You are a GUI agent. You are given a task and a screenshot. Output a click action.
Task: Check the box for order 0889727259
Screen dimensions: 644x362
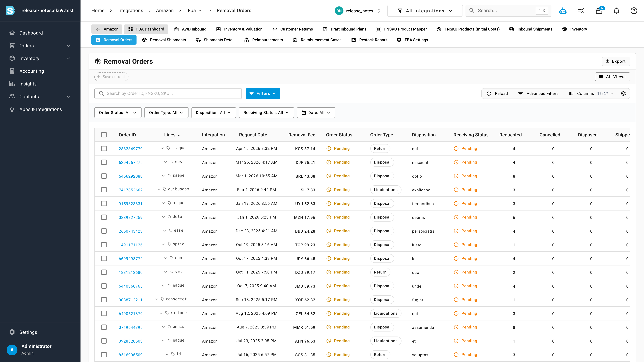click(104, 217)
